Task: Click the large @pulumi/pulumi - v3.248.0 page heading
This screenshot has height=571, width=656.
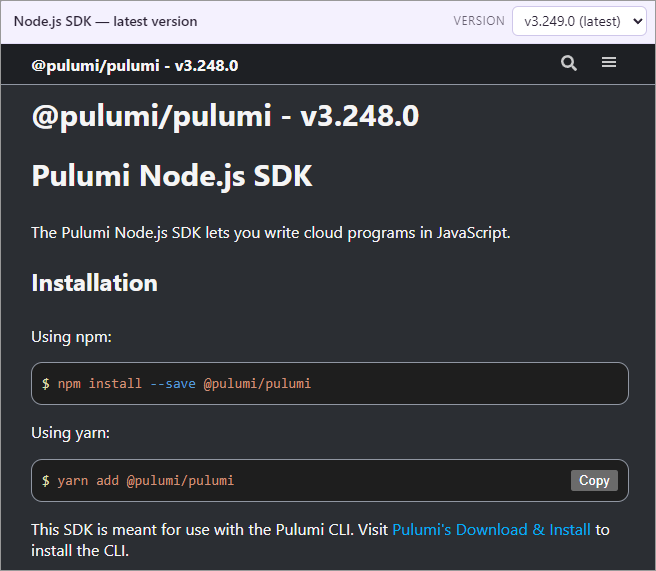Action: coord(225,116)
